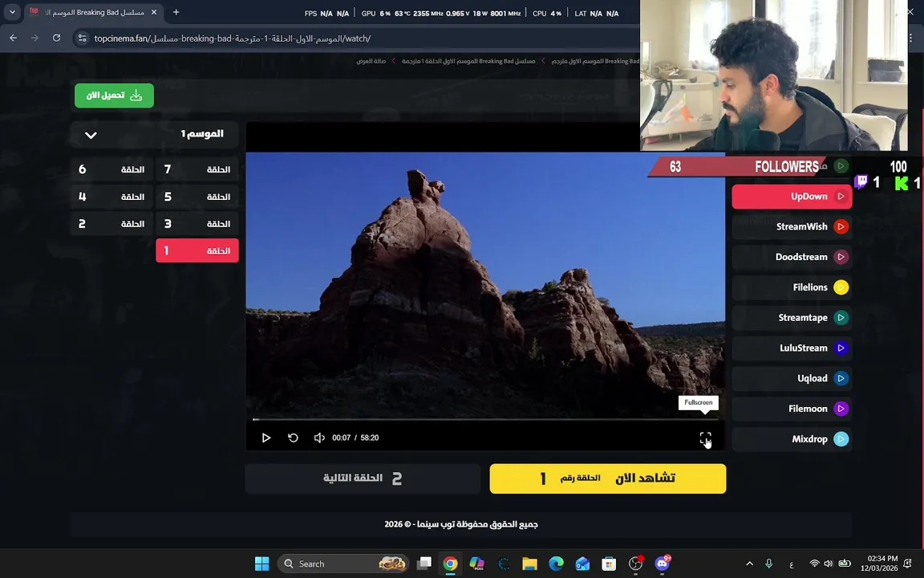Select the Streamtape server
This screenshot has width=924, height=578.
pos(792,318)
